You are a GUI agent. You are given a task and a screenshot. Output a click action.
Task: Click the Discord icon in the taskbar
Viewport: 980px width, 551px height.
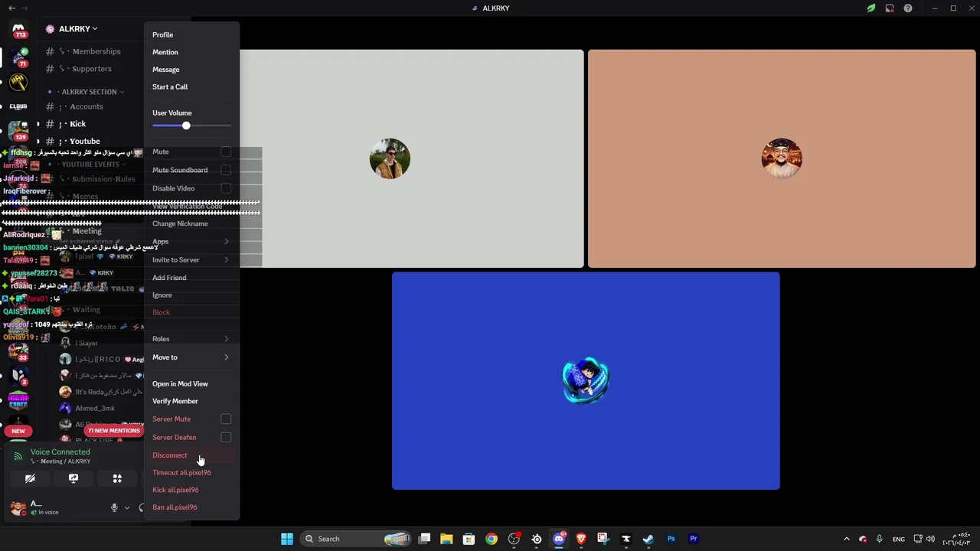(559, 539)
